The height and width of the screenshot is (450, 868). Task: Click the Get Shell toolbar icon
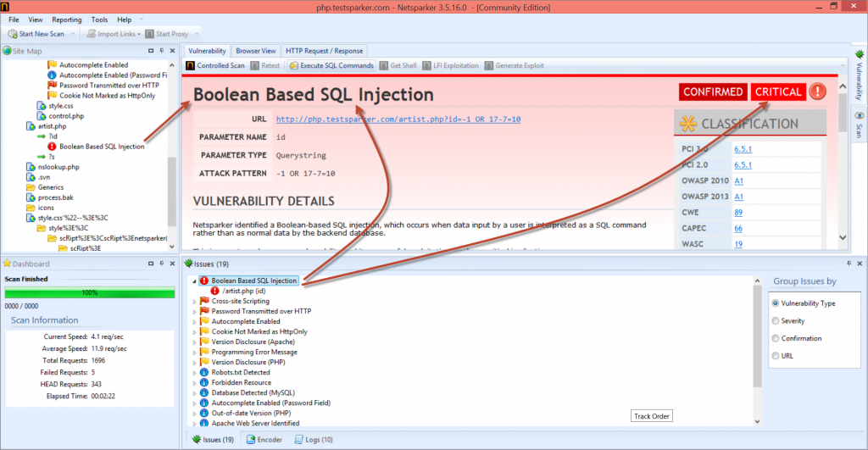pos(384,65)
